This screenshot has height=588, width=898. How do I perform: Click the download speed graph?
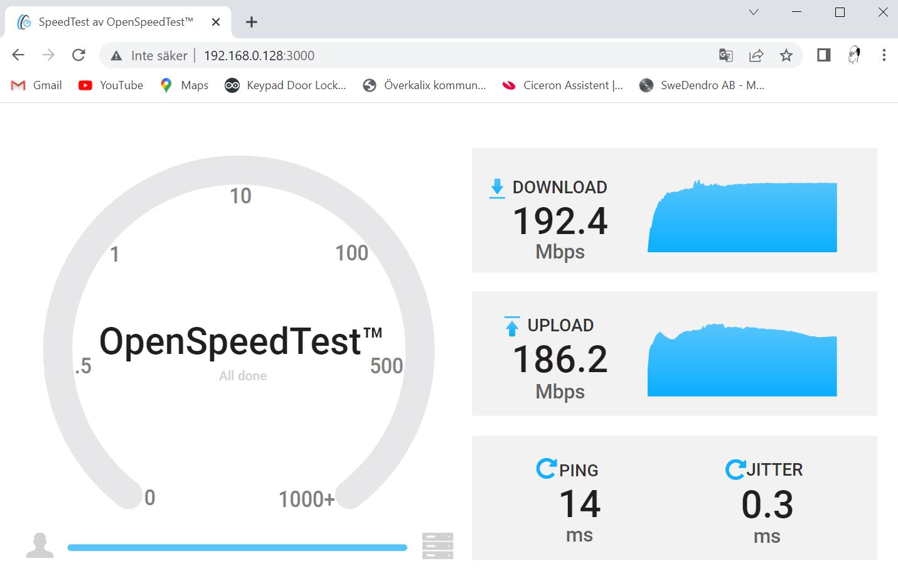click(x=742, y=216)
